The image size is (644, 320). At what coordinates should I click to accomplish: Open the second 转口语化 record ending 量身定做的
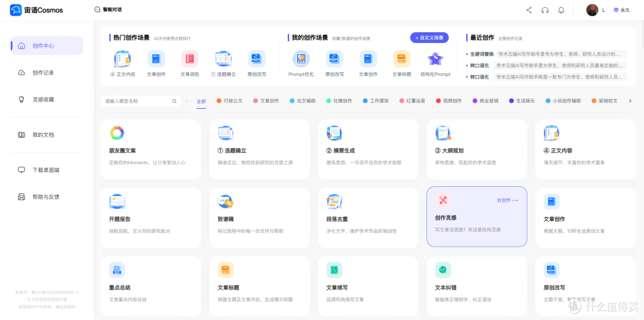coord(547,66)
